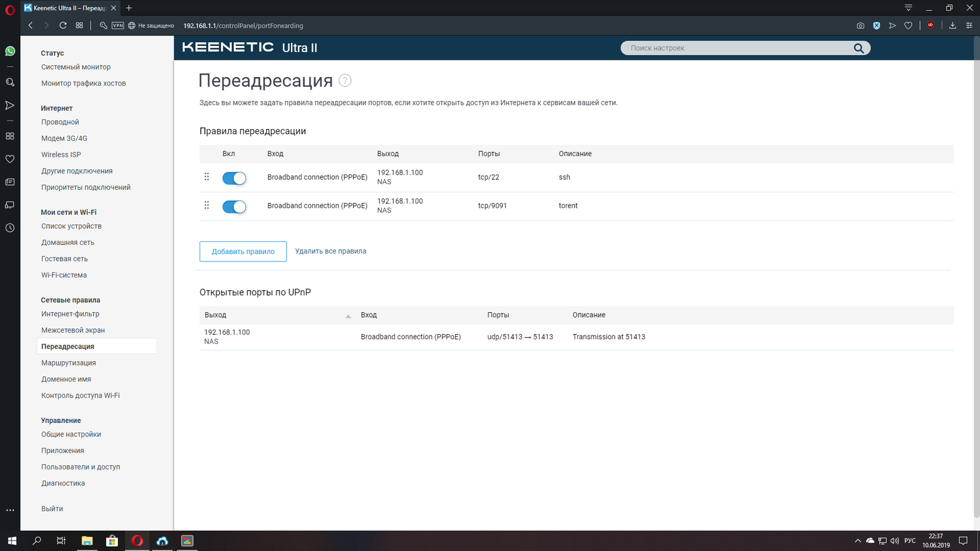
Task: Open Speed Dial grid icon in the sidebar
Action: (10, 136)
